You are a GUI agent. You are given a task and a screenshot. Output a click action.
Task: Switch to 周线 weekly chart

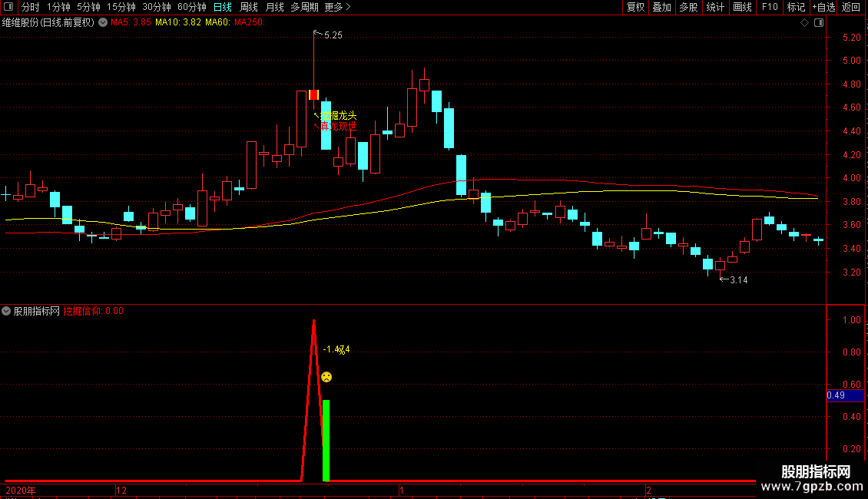point(249,7)
